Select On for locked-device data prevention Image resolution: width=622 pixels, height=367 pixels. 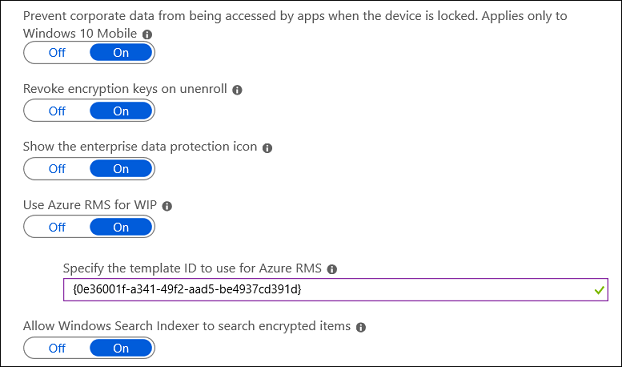(121, 53)
